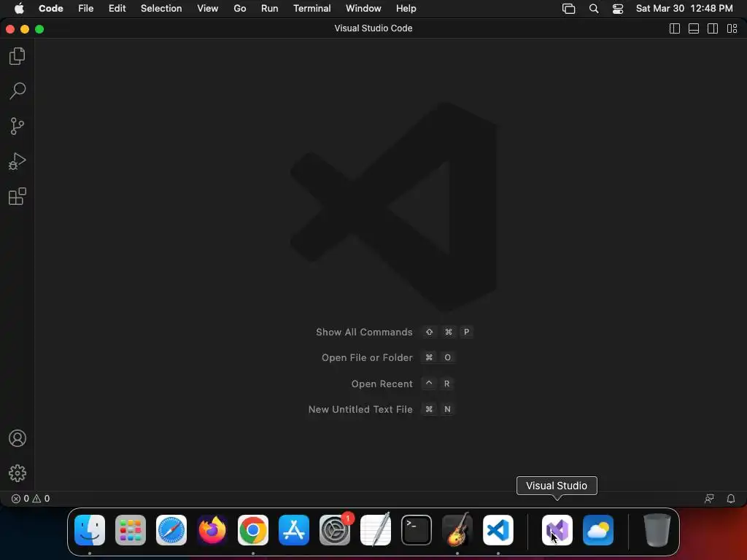
Task: Open the Customize Layout button
Action: point(732,28)
